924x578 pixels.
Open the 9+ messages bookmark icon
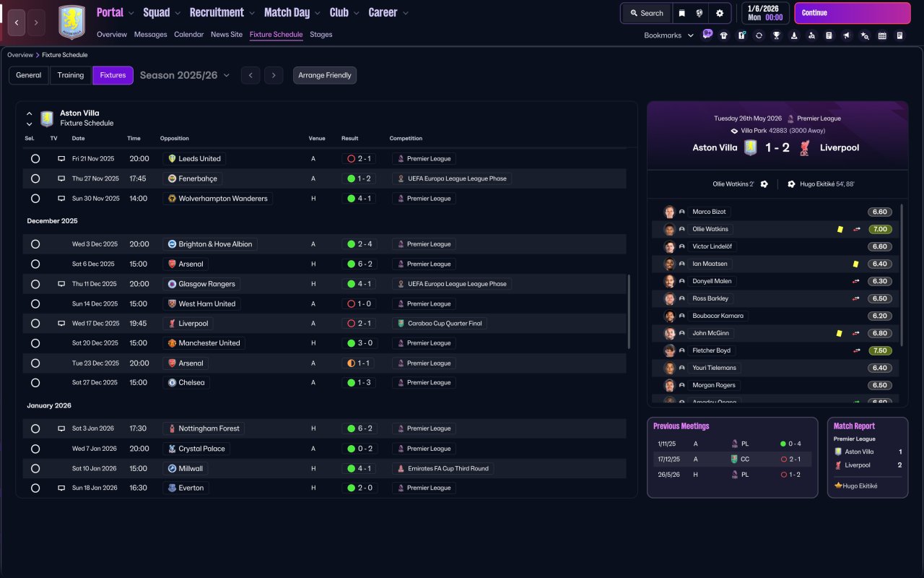707,35
